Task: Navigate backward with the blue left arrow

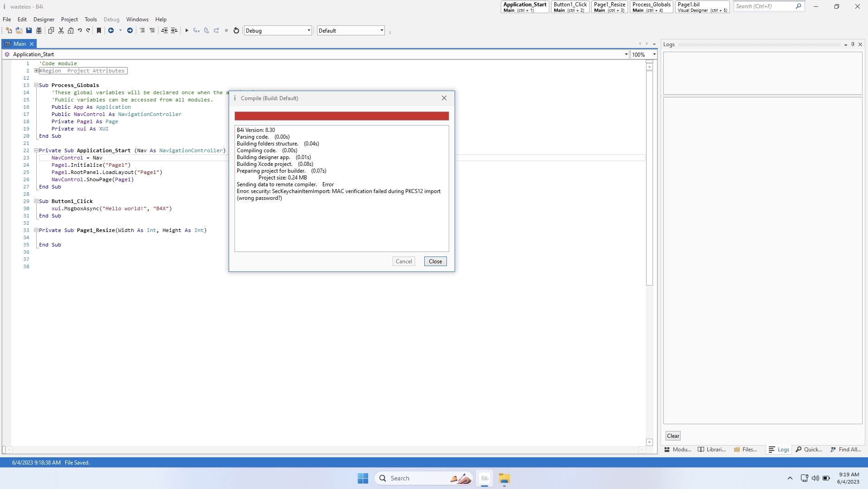Action: tap(111, 30)
